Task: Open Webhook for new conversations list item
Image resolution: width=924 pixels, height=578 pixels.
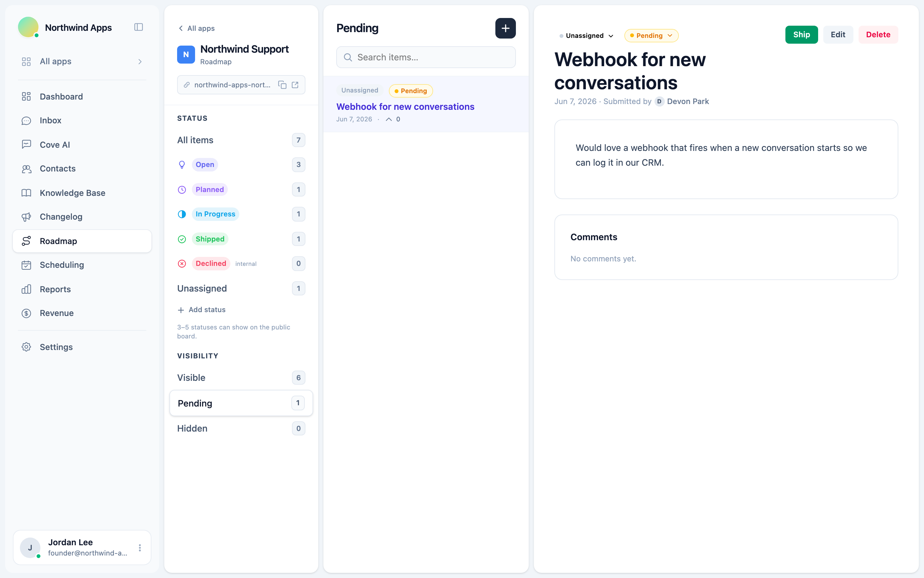Action: 426,104
